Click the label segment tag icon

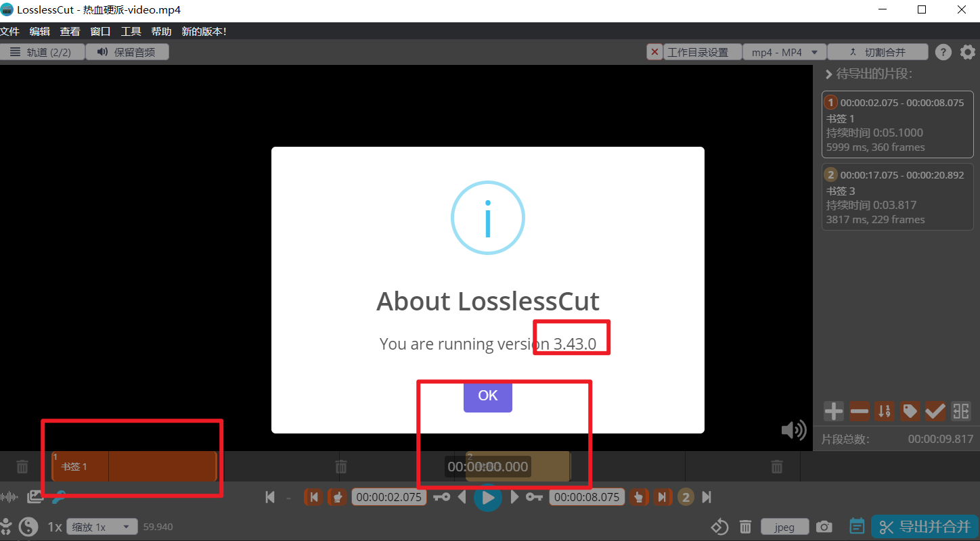click(910, 411)
